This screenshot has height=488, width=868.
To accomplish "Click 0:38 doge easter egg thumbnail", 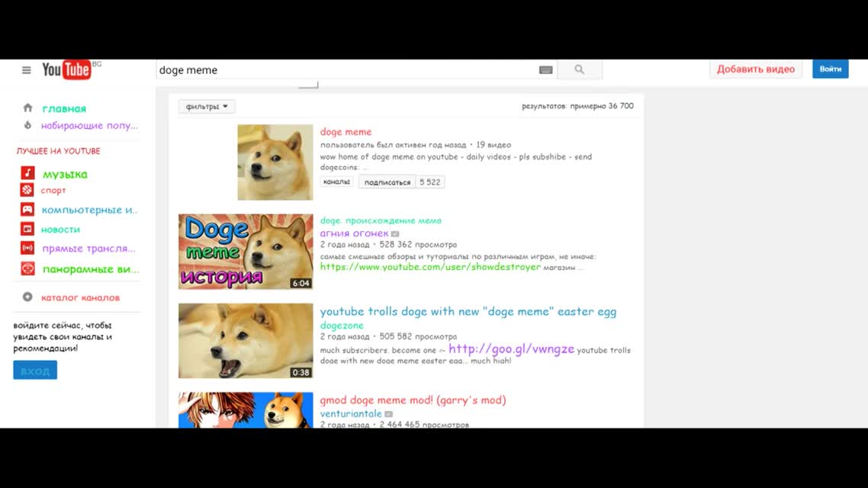I will click(x=246, y=341).
